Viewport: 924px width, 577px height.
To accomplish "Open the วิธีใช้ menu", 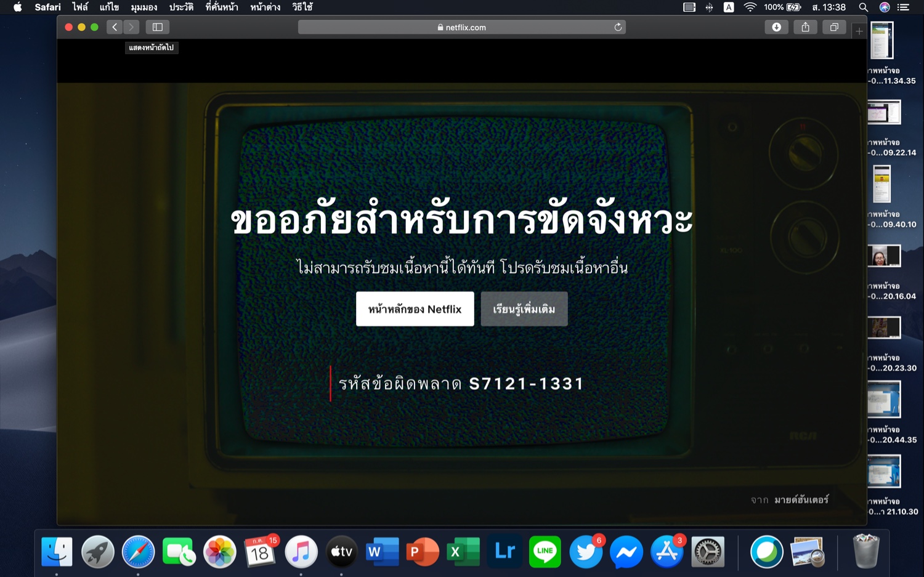I will [302, 7].
